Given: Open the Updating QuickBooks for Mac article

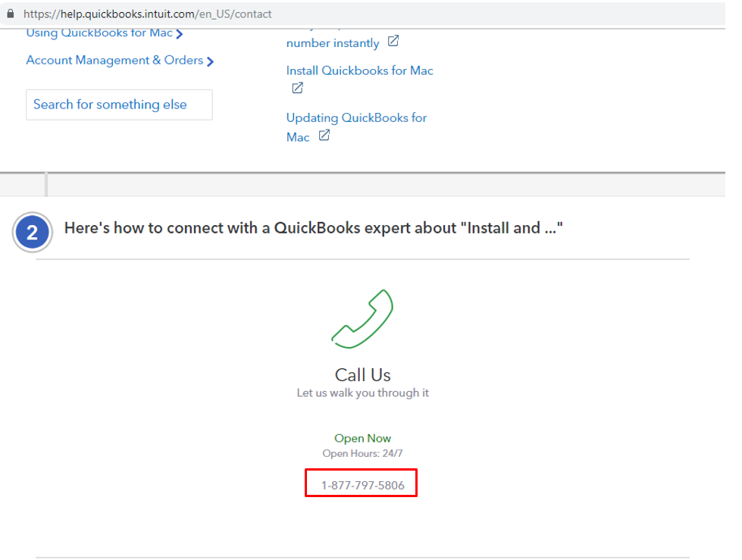Looking at the screenshot, I should pyautogui.click(x=356, y=118).
